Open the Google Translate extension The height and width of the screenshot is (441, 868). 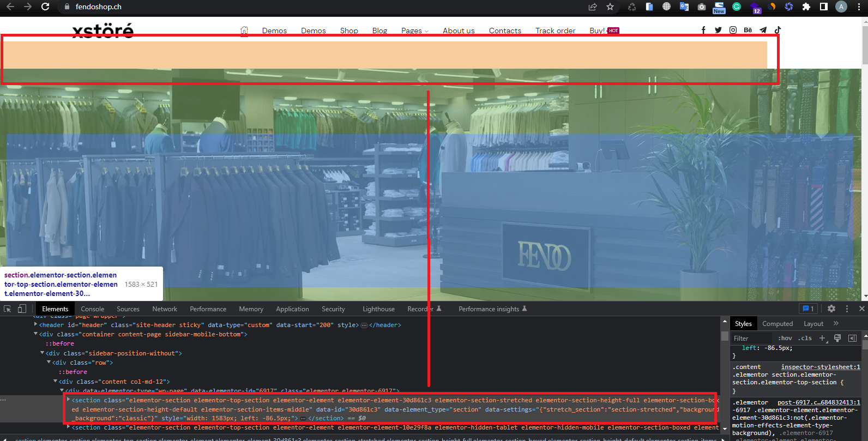[684, 7]
